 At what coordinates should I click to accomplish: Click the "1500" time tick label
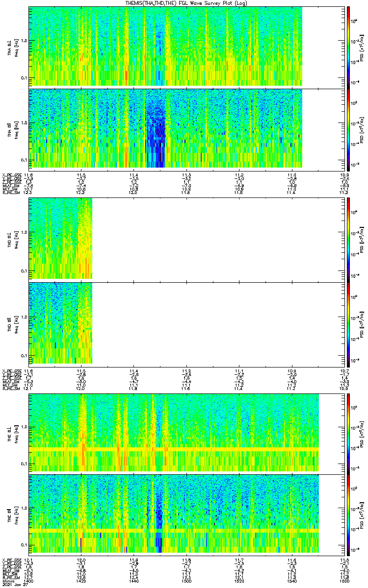pos(186,580)
